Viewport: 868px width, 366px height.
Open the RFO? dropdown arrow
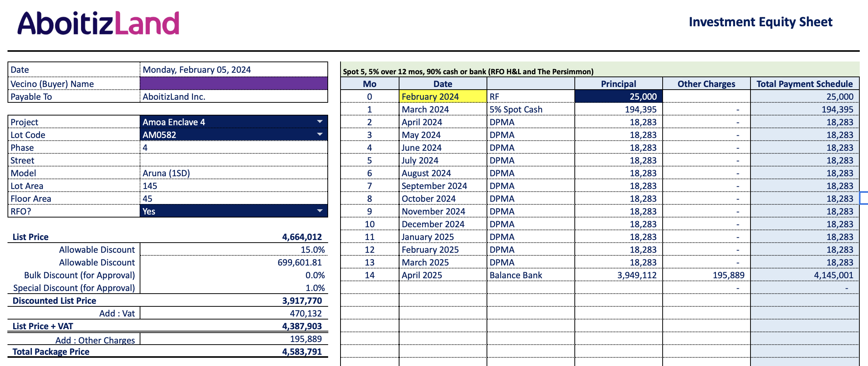[x=320, y=211]
